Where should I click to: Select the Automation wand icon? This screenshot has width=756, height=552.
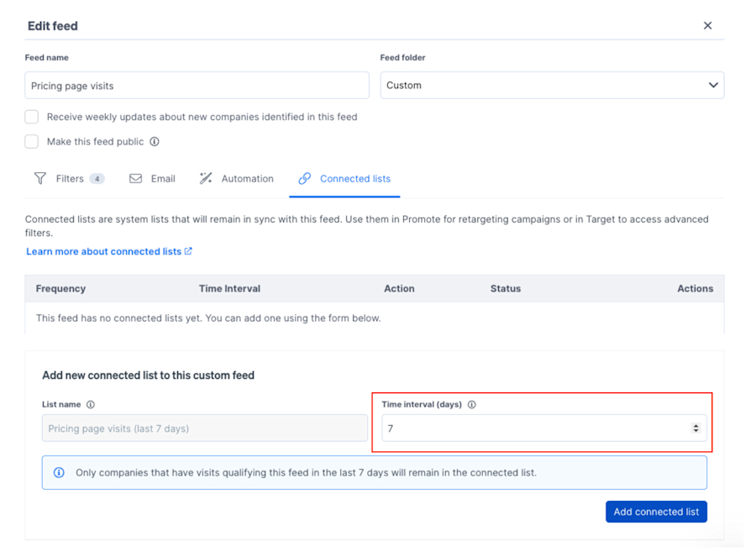coord(206,178)
